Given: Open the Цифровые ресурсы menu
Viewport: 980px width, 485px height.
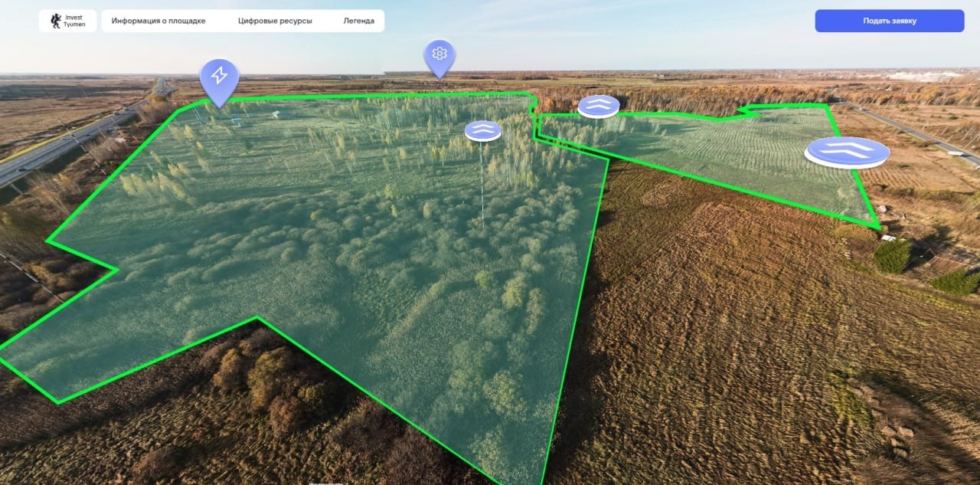Looking at the screenshot, I should pyautogui.click(x=275, y=21).
